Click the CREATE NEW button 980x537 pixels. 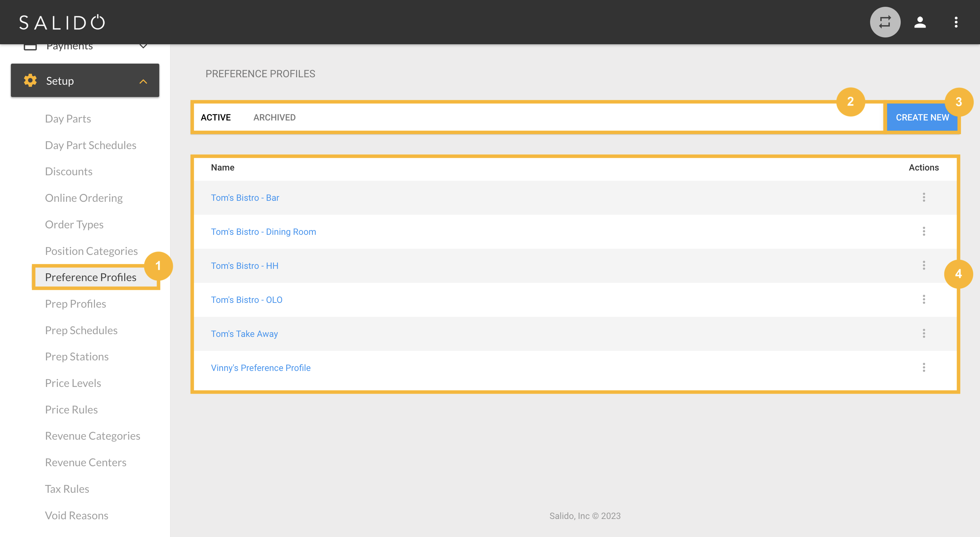tap(922, 117)
